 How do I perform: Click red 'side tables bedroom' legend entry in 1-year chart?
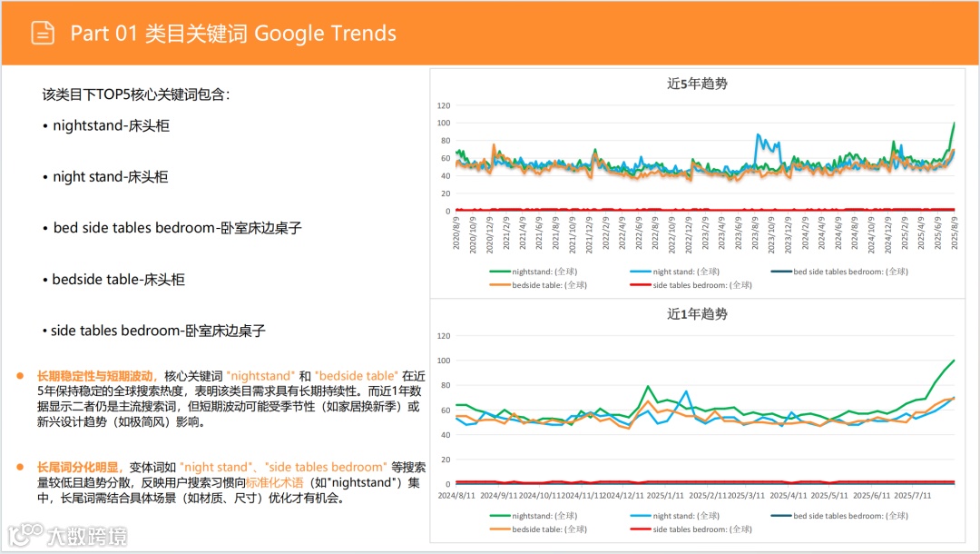pyautogui.click(x=691, y=529)
